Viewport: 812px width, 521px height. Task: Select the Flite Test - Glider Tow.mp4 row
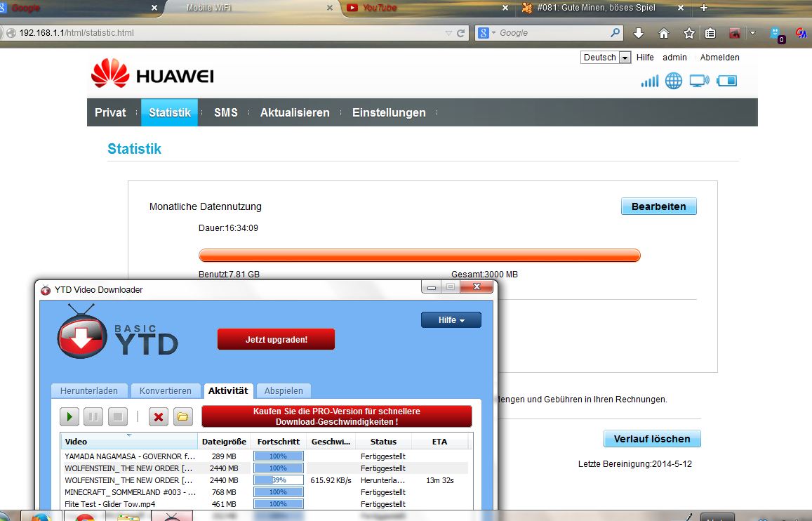click(264, 504)
